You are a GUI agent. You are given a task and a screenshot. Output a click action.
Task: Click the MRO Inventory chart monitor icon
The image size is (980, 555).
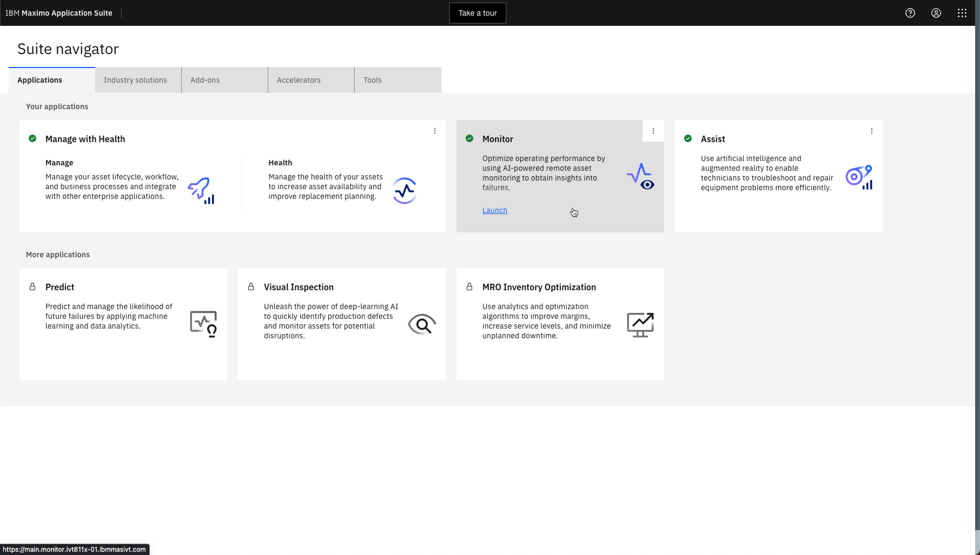(x=640, y=325)
